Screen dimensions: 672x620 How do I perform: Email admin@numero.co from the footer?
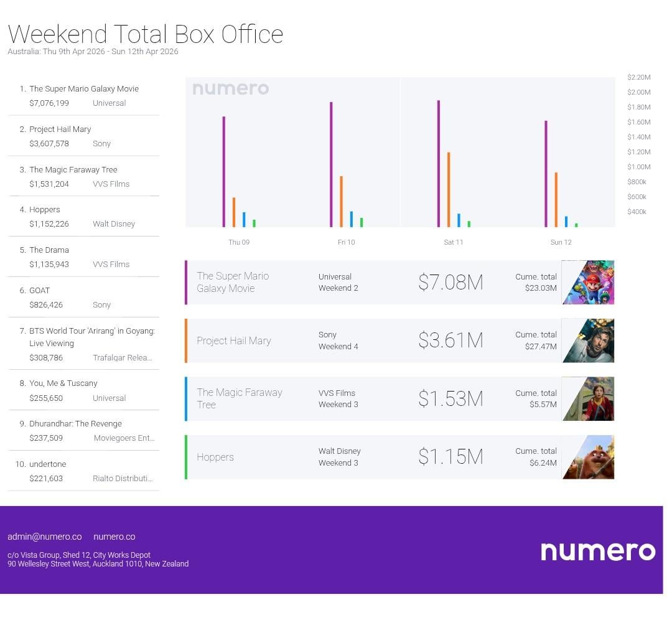(45, 537)
